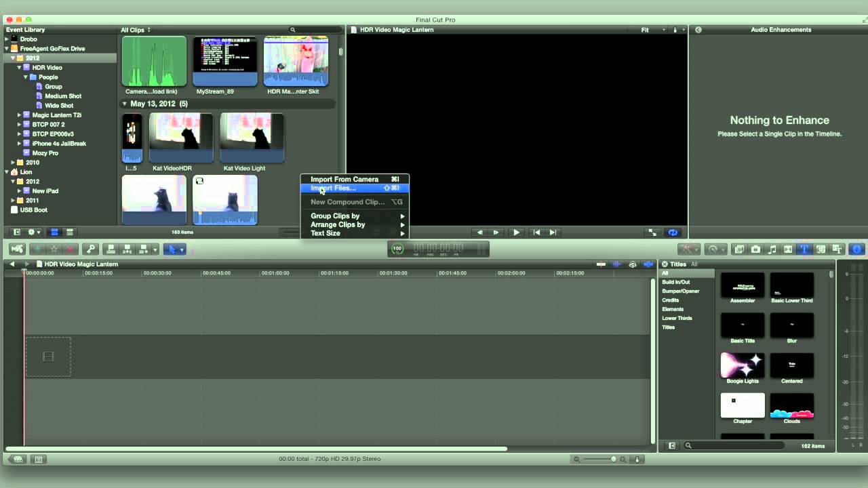Click Connect clip to primary storyline icon

click(111, 249)
